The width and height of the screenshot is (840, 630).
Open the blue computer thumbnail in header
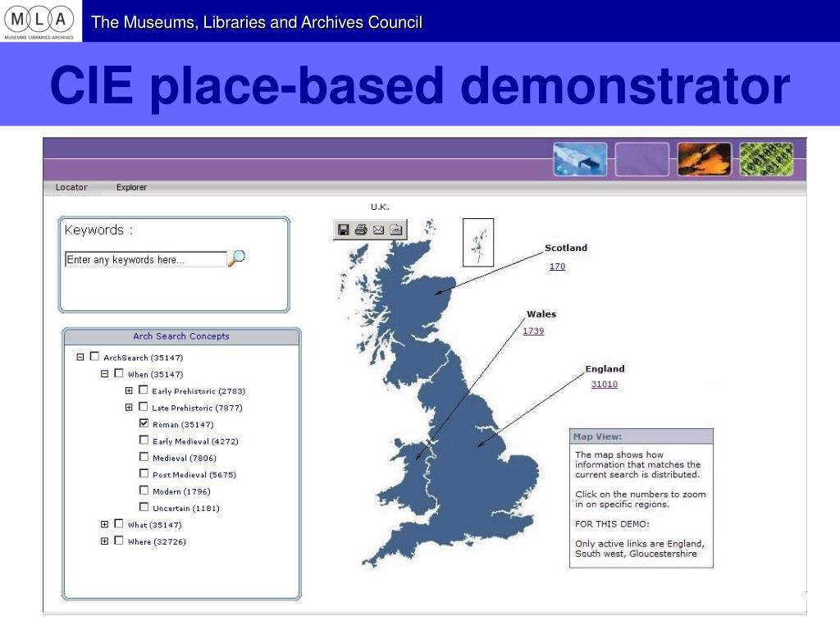coord(580,159)
